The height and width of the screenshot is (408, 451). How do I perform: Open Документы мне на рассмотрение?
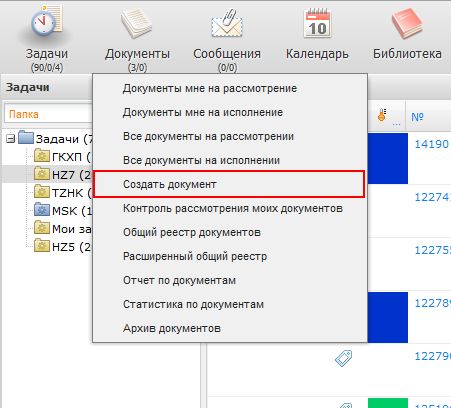[210, 88]
